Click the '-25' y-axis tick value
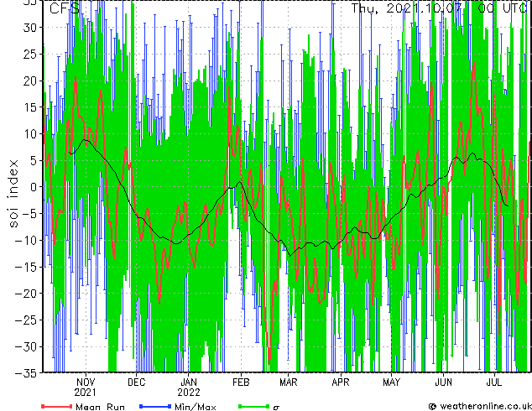This screenshot has height=411, width=532. point(26,320)
